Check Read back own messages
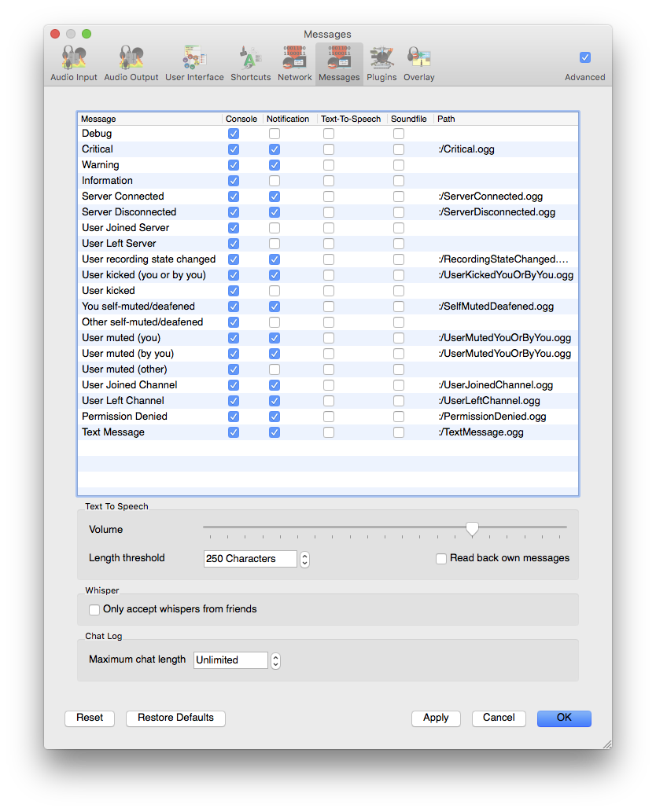The height and width of the screenshot is (812, 656). pyautogui.click(x=441, y=559)
